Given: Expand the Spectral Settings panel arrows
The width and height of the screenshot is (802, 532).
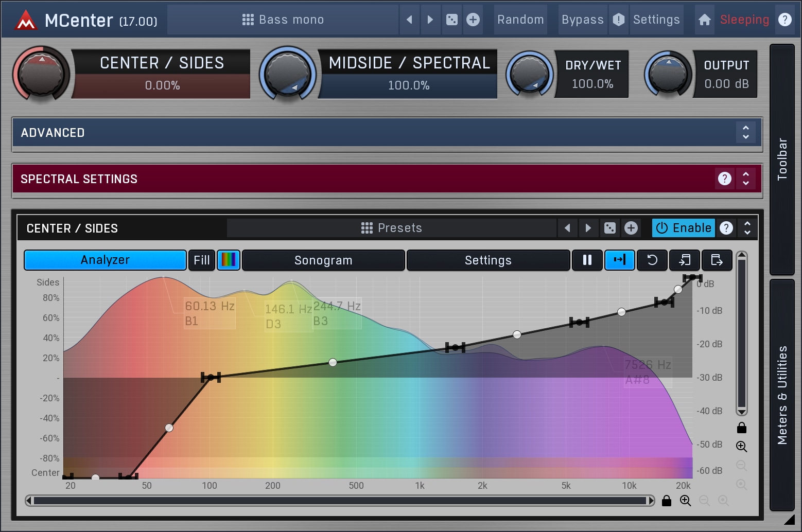Looking at the screenshot, I should (x=745, y=179).
